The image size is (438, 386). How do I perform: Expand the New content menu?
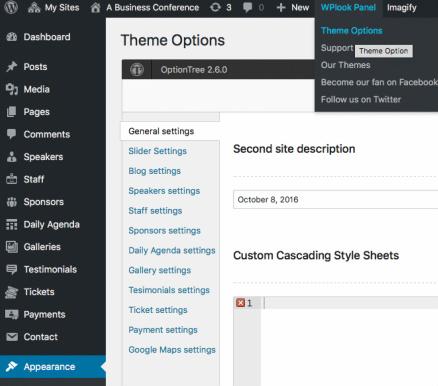293,7
